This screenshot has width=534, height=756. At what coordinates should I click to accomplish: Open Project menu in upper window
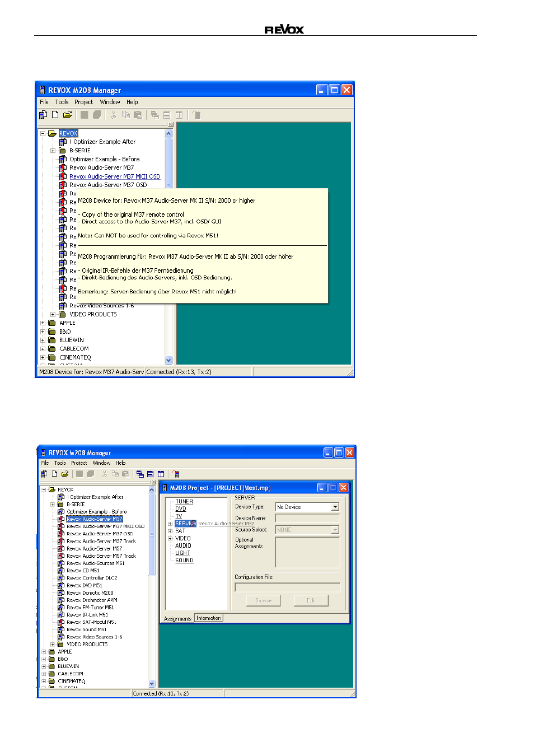click(x=84, y=102)
